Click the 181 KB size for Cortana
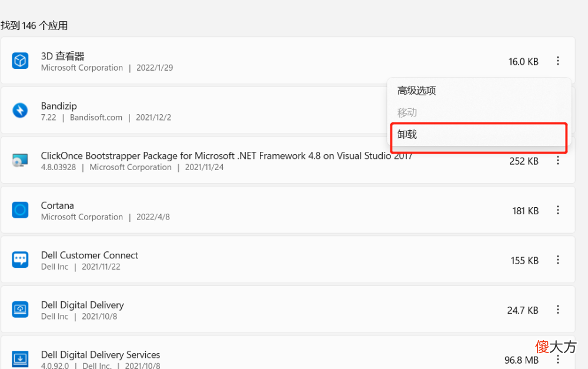The width and height of the screenshot is (588, 369). (x=525, y=211)
